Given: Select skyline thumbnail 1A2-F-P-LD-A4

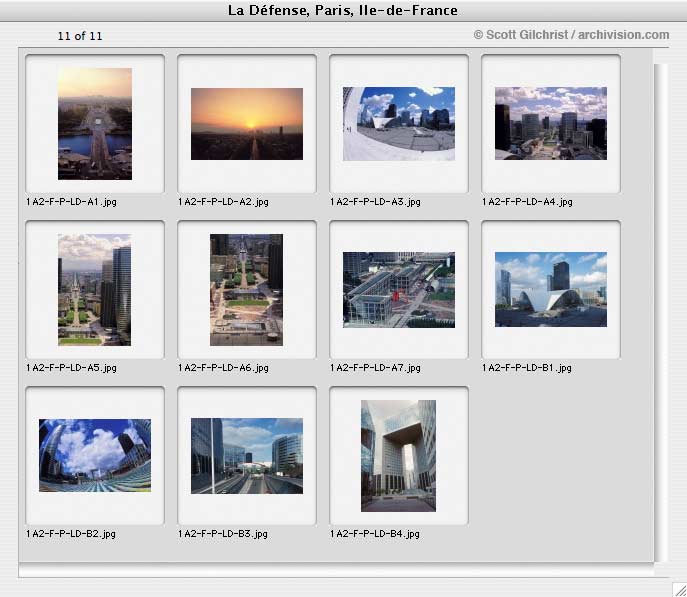Looking at the screenshot, I should 551,123.
